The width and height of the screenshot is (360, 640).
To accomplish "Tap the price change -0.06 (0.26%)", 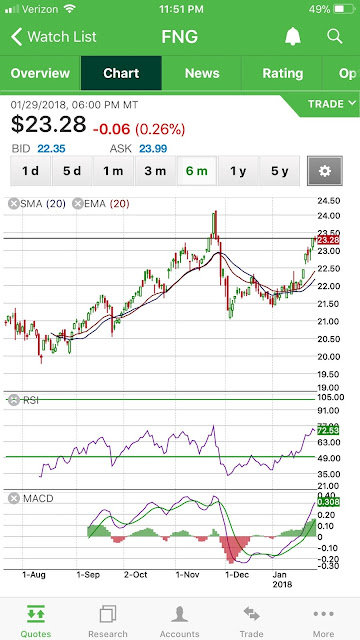I will coord(139,130).
